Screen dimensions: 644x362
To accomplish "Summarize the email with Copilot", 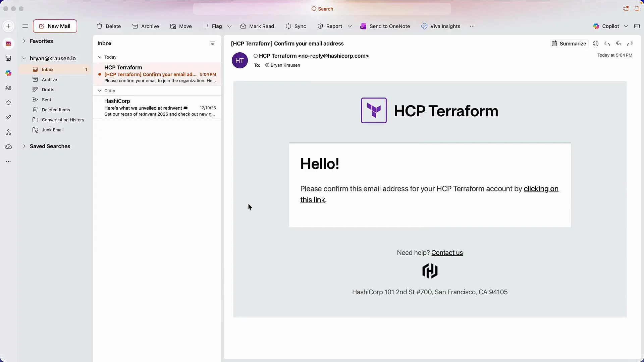I will 569,44.
